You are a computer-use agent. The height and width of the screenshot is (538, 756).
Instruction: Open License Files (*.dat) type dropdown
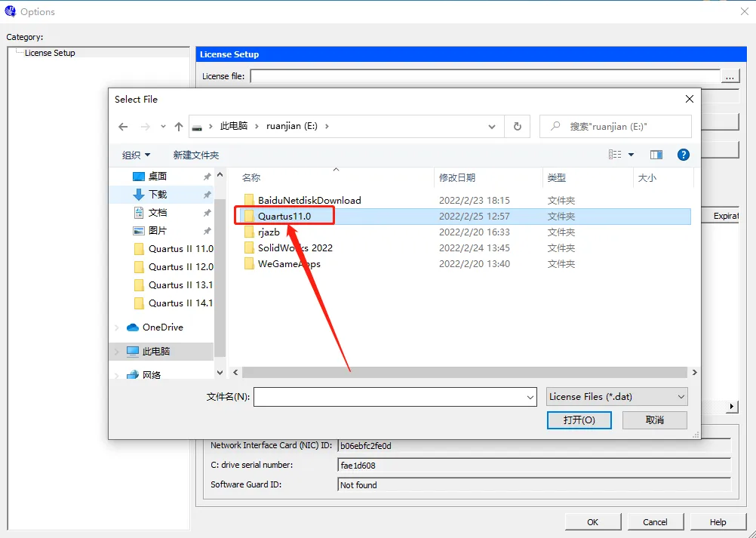click(x=616, y=397)
